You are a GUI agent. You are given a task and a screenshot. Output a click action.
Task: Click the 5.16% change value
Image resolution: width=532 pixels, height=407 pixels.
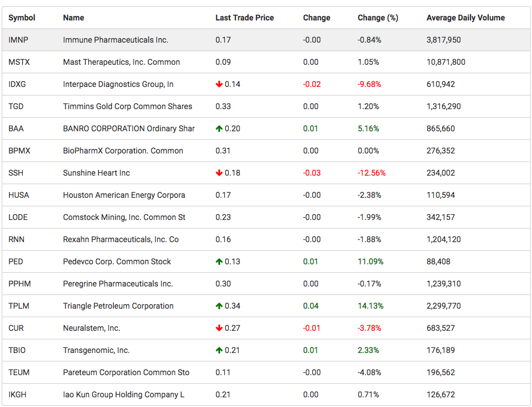point(369,129)
